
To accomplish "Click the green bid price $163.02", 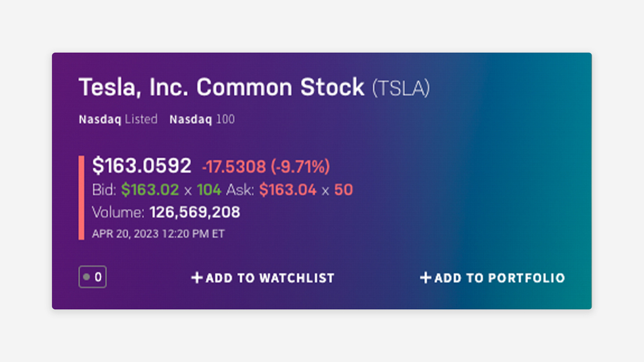I will tap(150, 190).
